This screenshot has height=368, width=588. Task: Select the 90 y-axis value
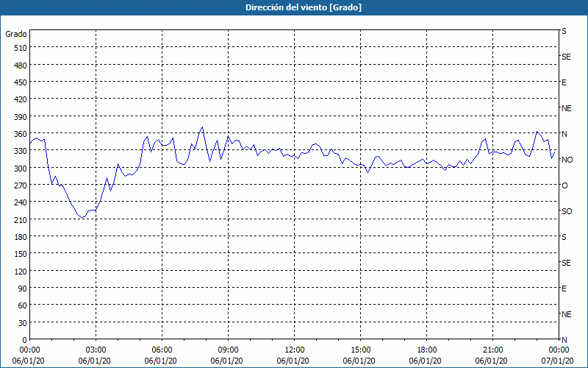[x=23, y=289]
